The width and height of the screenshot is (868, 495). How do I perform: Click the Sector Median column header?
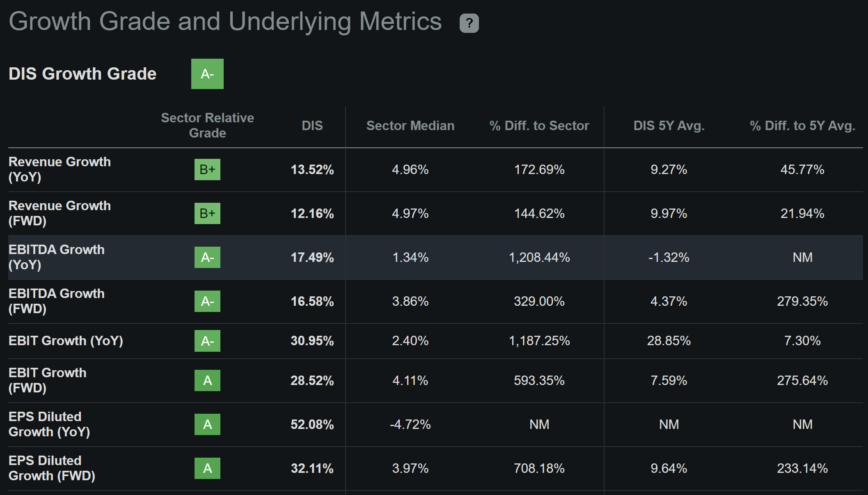click(x=410, y=126)
